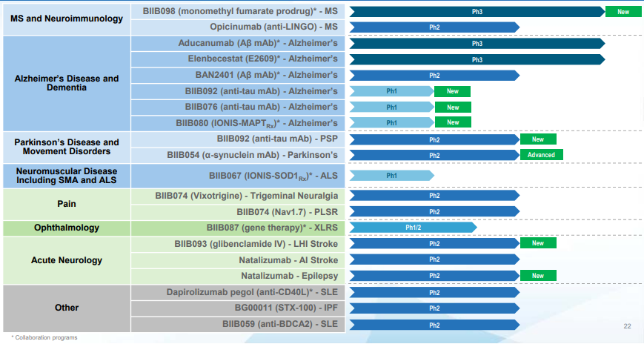
Task: Select the Ph2 bar for BG00011 IPF
Action: (x=434, y=308)
